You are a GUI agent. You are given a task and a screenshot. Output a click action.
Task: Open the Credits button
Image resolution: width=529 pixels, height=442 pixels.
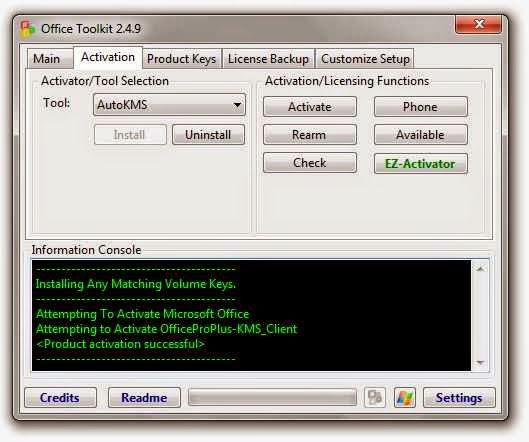coord(60,397)
